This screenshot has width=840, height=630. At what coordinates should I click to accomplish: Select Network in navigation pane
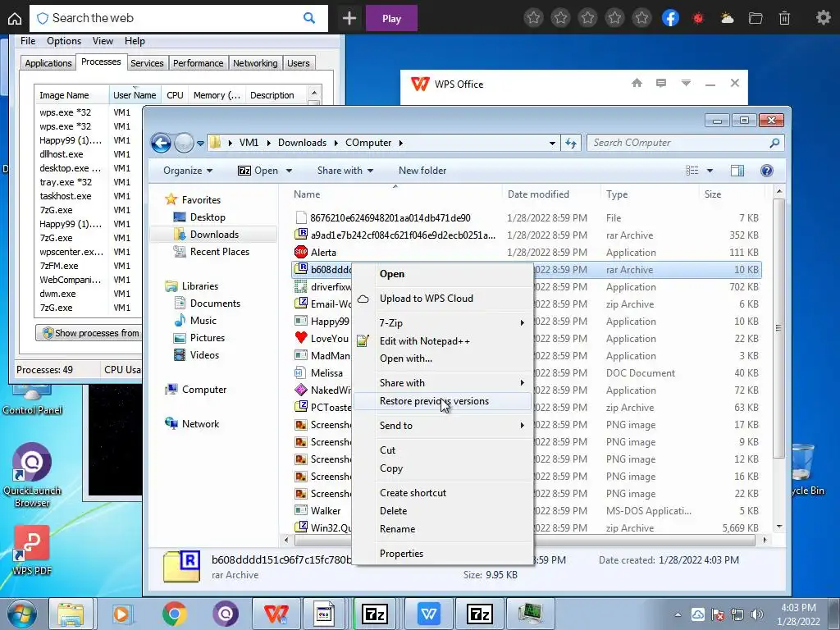[200, 424]
